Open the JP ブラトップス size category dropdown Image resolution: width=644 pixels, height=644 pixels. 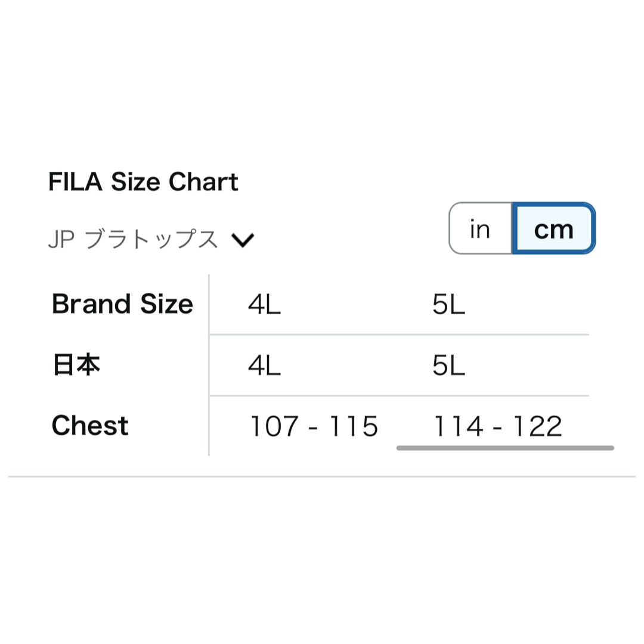[x=151, y=240]
